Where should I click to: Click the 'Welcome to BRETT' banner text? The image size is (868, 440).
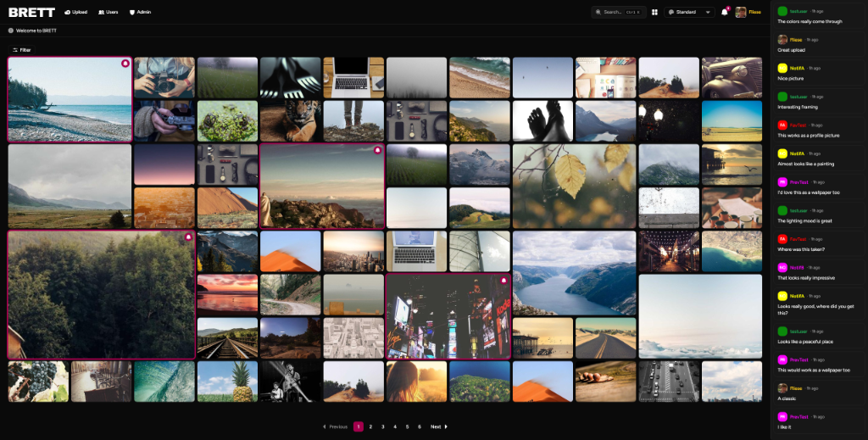click(36, 31)
